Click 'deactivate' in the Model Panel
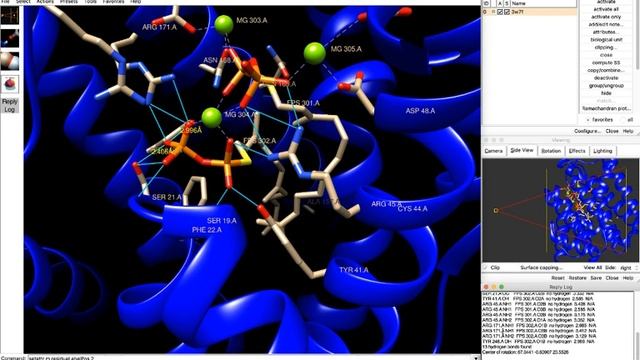Image resolution: width=640 pixels, height=360 pixels. (606, 78)
